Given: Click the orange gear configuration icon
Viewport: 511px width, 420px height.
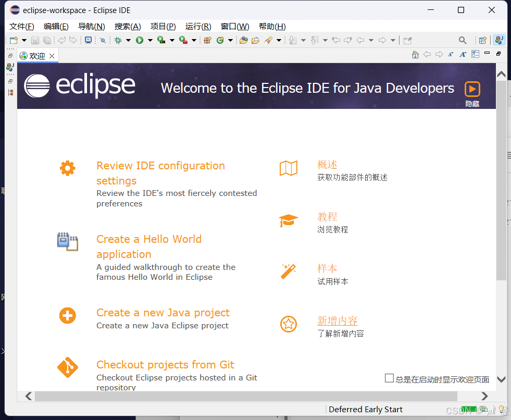Looking at the screenshot, I should (x=68, y=168).
